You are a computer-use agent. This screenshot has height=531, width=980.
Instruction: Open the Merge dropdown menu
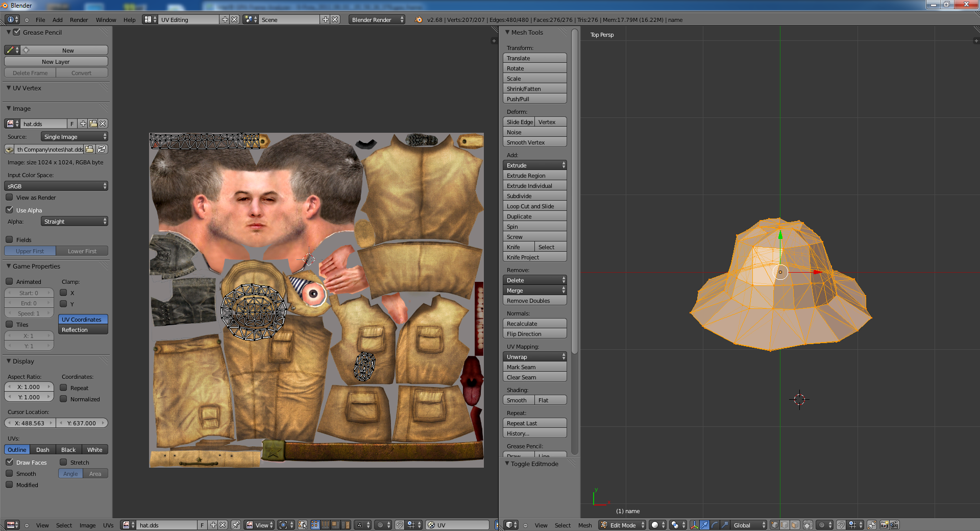click(x=534, y=290)
